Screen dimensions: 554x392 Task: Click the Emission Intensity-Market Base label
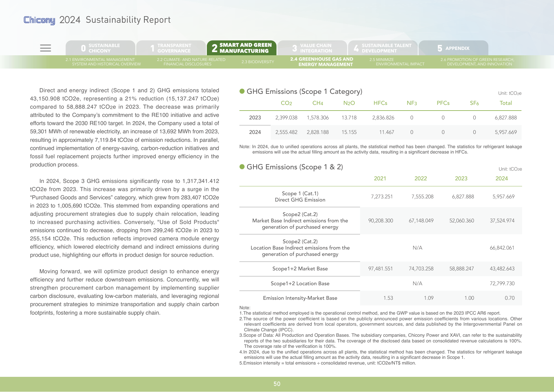pos(300,298)
